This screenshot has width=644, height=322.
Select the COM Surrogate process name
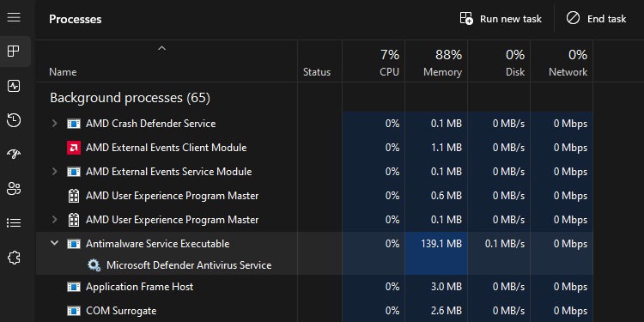[121, 311]
